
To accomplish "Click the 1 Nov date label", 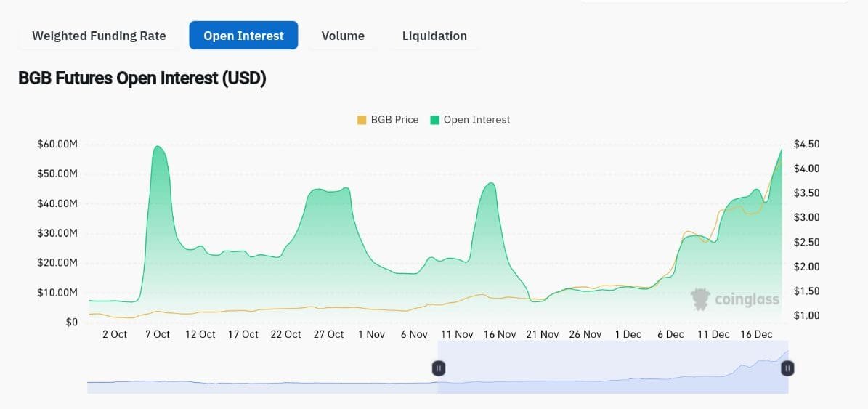I will [x=371, y=334].
